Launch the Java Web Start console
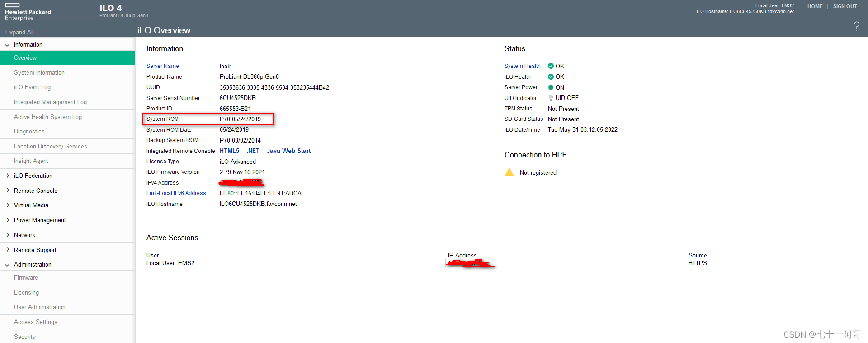 point(288,151)
